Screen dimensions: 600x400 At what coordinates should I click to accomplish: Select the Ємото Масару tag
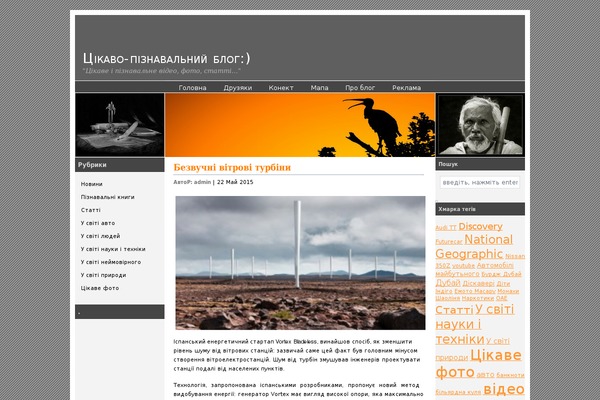point(475,291)
